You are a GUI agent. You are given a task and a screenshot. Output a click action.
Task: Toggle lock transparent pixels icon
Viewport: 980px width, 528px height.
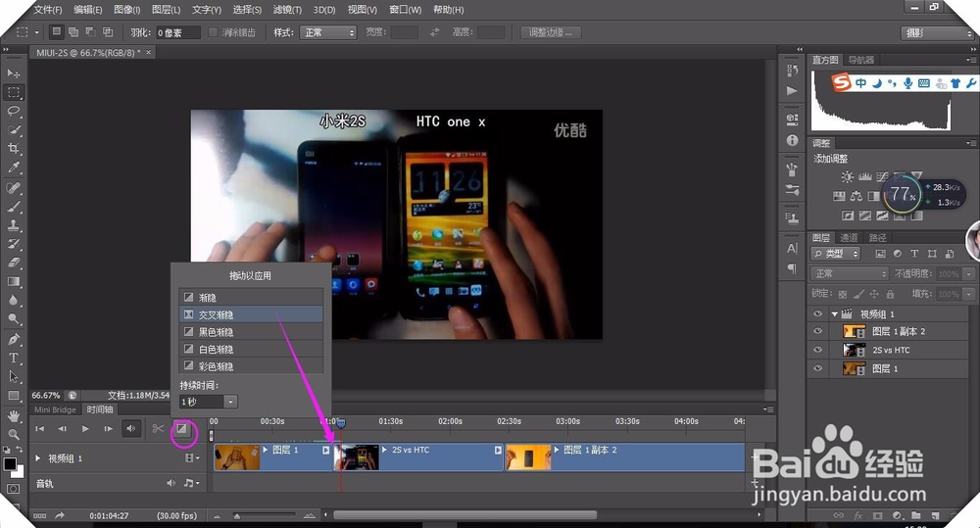coord(843,294)
